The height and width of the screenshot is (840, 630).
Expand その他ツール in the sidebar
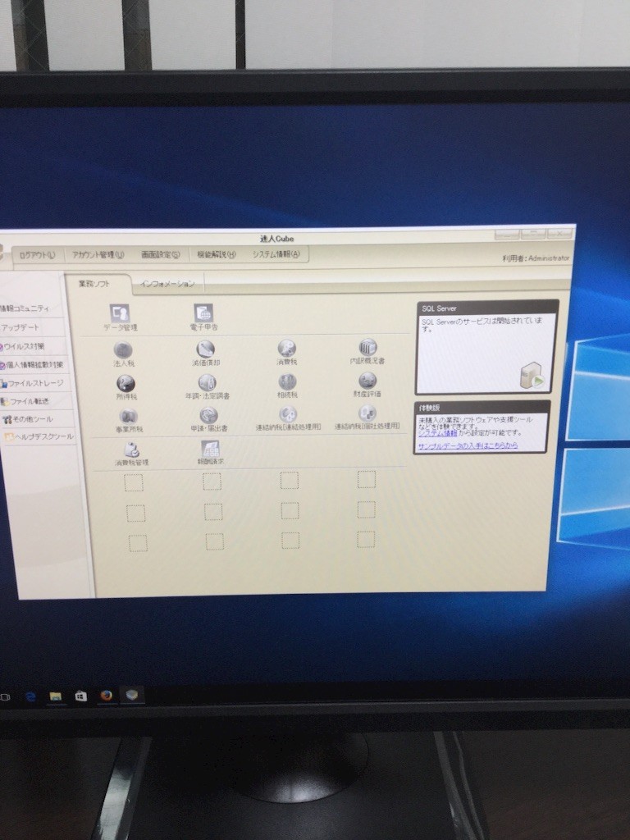click(x=29, y=419)
